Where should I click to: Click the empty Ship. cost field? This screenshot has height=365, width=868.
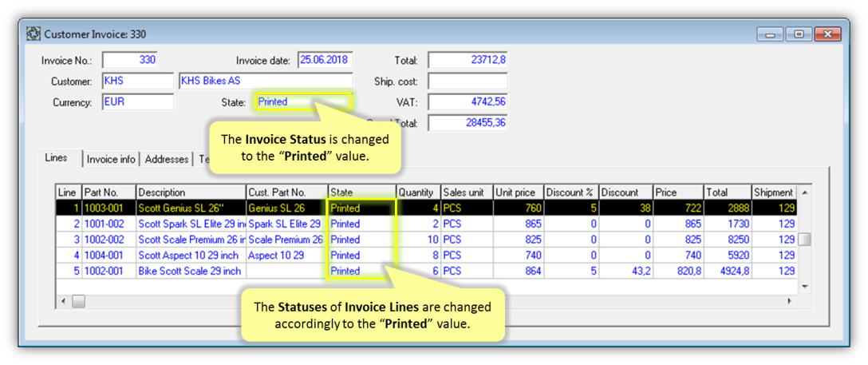coord(468,81)
